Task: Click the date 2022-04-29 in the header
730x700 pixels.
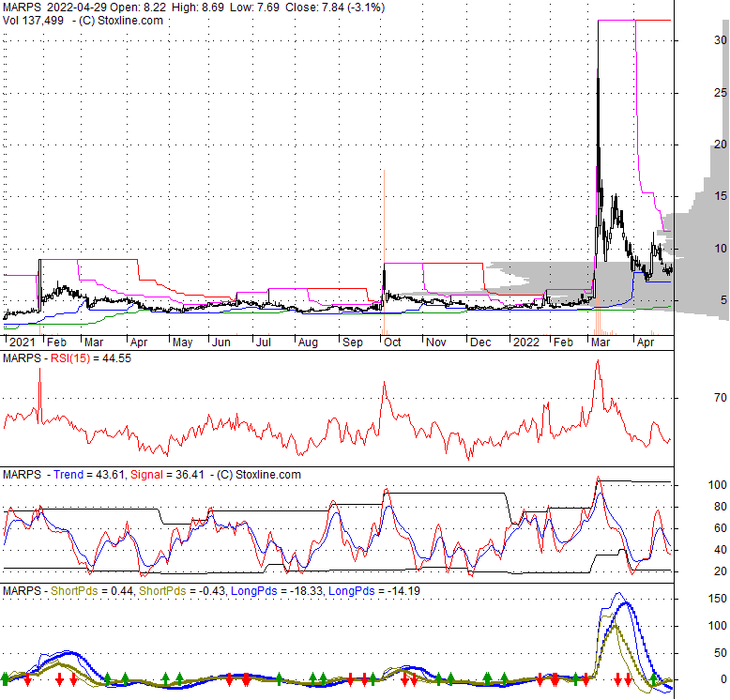Action: [x=76, y=8]
